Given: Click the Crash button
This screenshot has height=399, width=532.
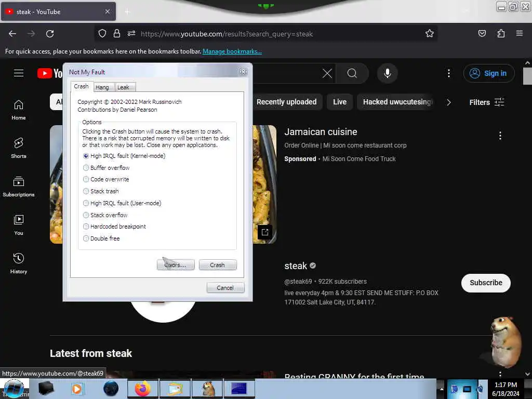Looking at the screenshot, I should click(218, 265).
